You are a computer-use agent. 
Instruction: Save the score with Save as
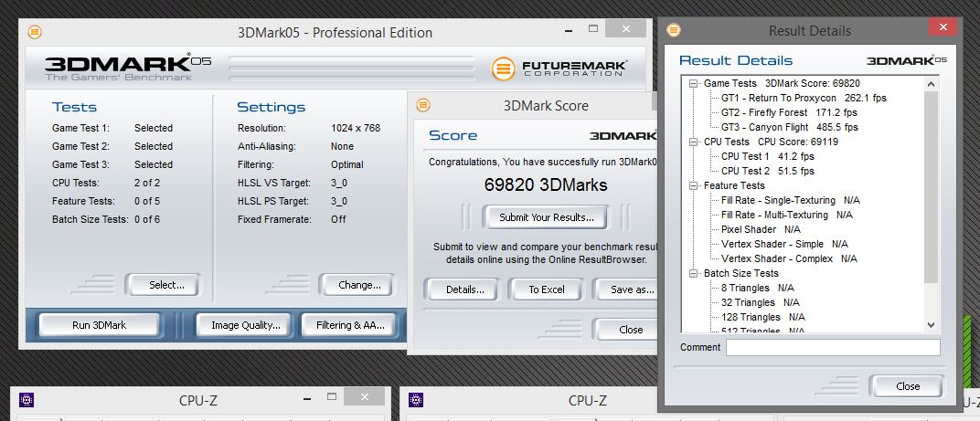point(626,289)
